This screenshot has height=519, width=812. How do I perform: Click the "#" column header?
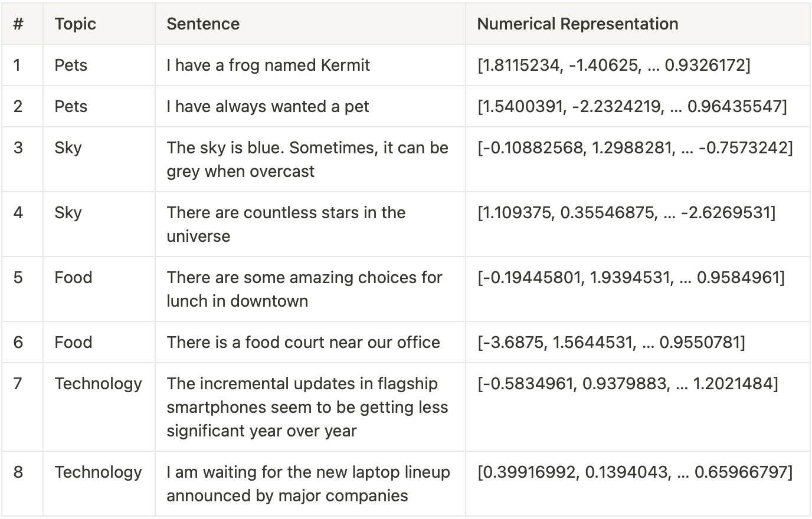point(18,24)
